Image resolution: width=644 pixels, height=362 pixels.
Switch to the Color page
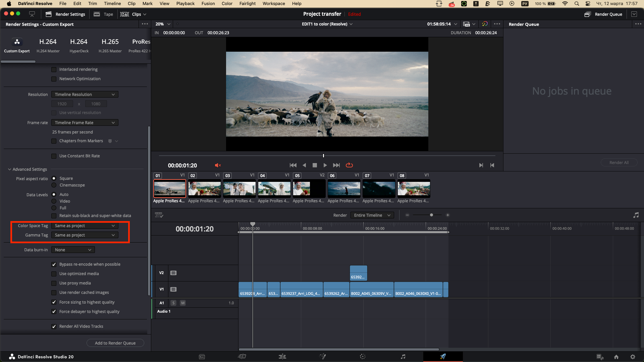click(363, 357)
